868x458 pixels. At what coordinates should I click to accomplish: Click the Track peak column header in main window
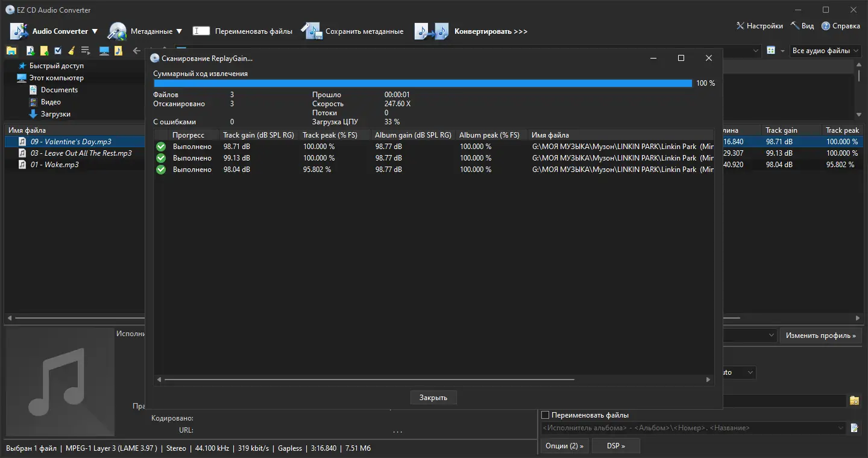[842, 130]
